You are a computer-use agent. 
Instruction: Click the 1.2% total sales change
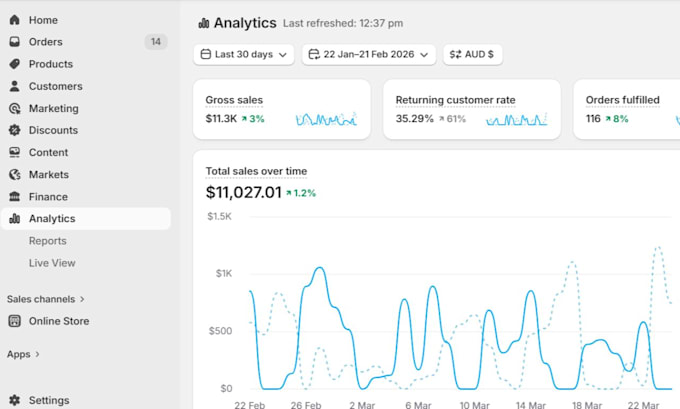tap(301, 193)
